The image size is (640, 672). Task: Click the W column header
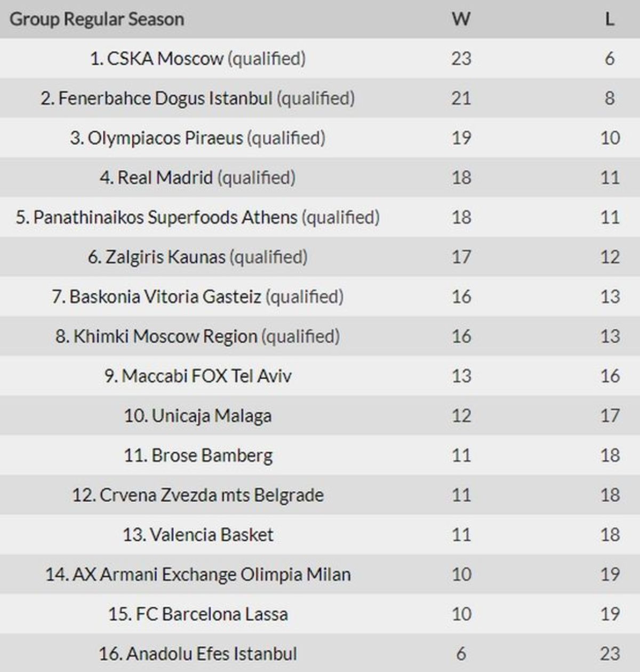[x=461, y=19]
